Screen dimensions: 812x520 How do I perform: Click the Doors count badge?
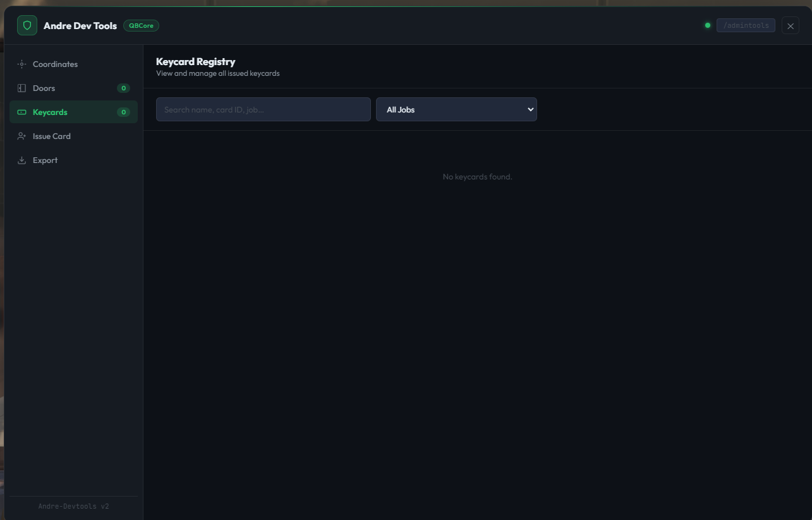[x=123, y=88]
